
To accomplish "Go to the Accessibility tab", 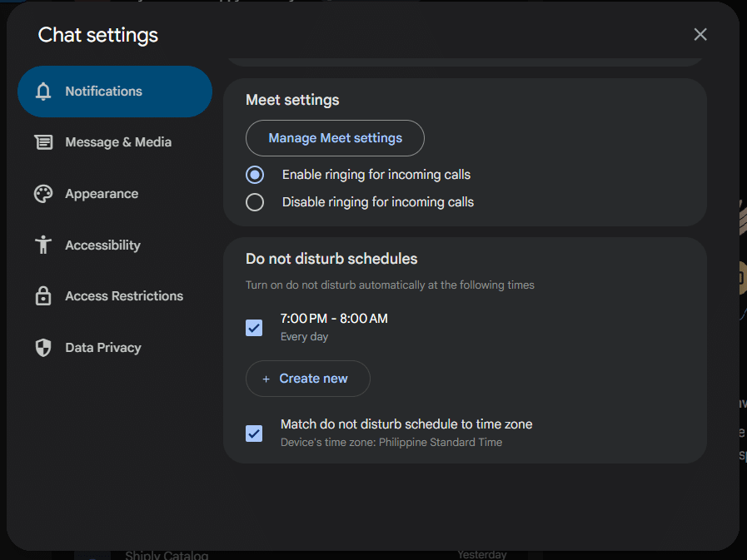I will pyautogui.click(x=115, y=245).
